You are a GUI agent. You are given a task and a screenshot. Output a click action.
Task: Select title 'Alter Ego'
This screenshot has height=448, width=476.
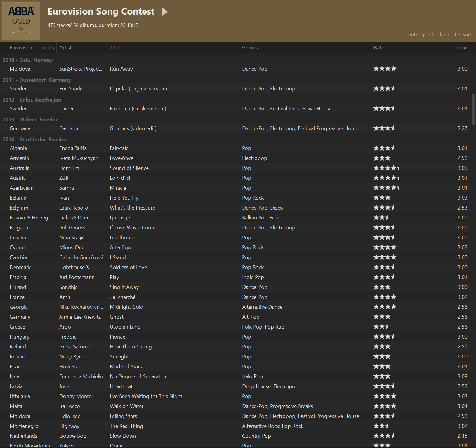click(x=120, y=247)
